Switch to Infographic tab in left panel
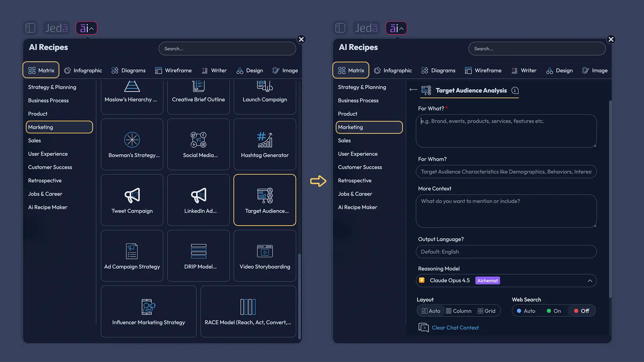 83,70
